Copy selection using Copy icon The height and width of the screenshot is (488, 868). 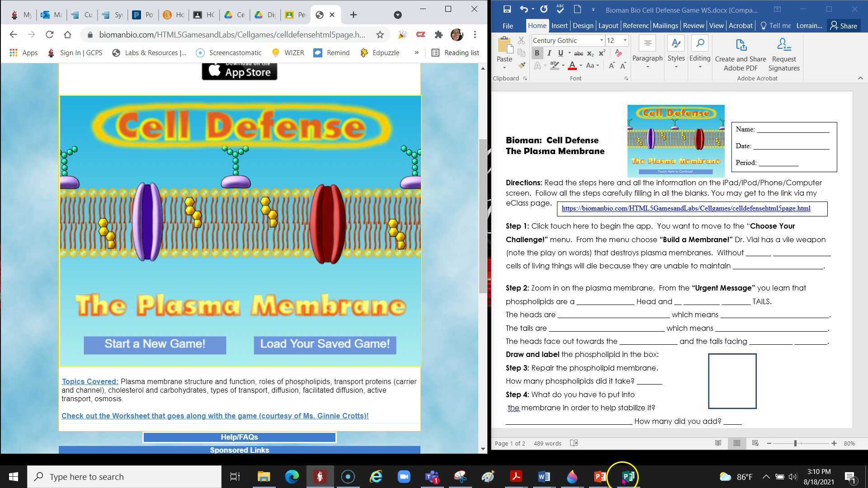pos(521,53)
